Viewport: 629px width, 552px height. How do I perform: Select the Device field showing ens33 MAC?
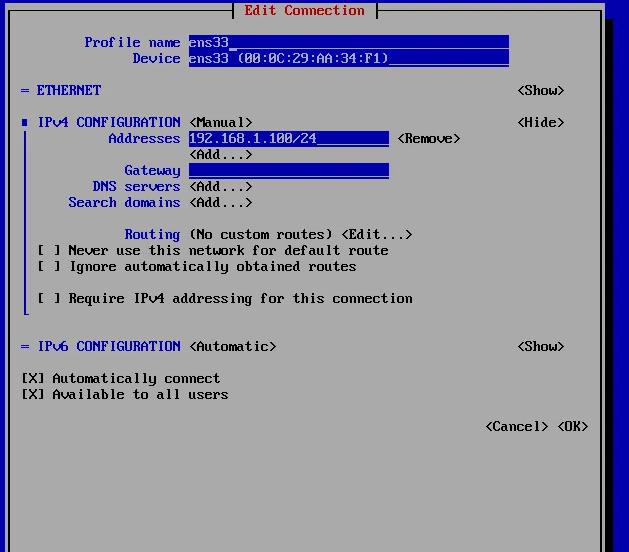tap(349, 58)
